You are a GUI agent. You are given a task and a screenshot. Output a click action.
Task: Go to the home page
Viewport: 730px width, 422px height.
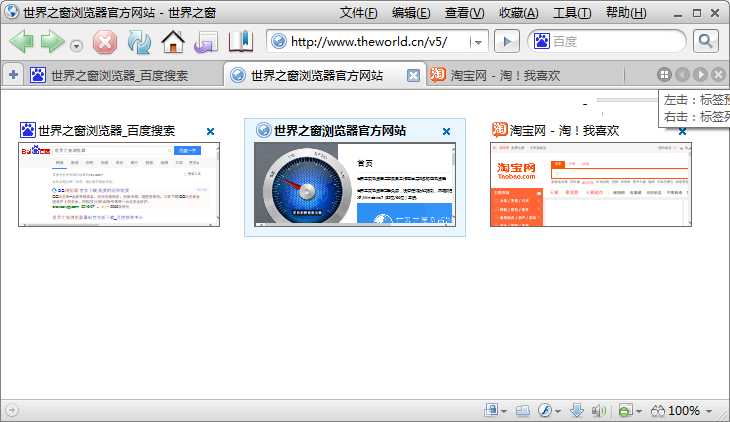(173, 42)
